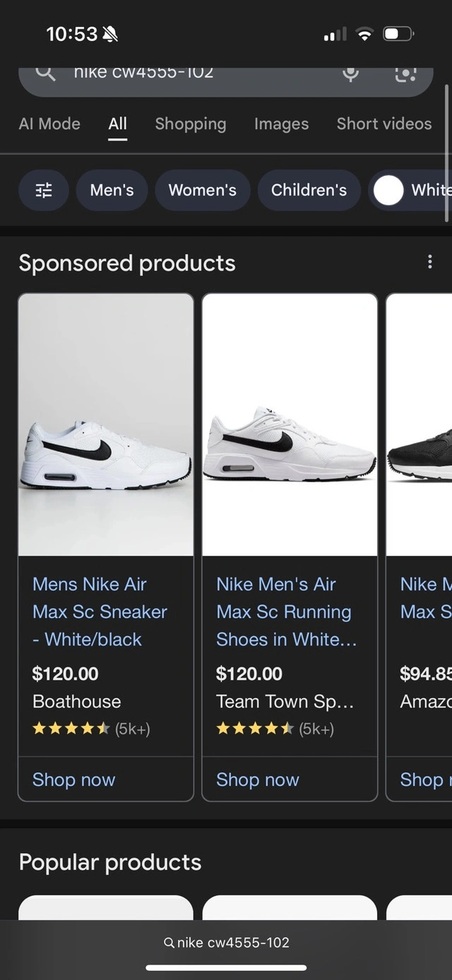Open the Sponsored products three-dot menu
This screenshot has width=452, height=980.
430,262
